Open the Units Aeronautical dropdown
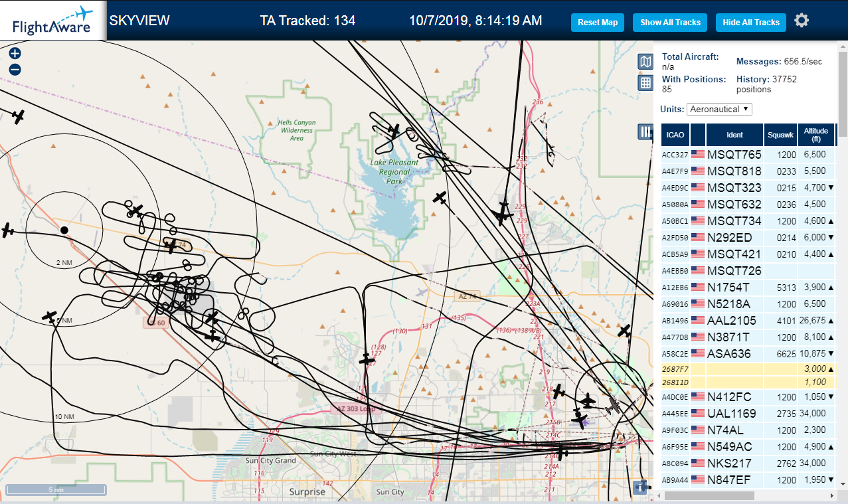 coord(720,109)
